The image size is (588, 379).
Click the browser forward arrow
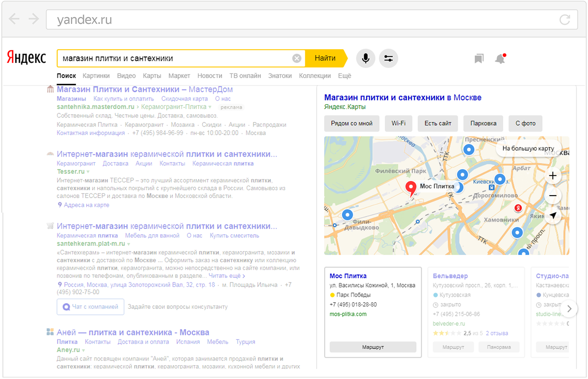pyautogui.click(x=34, y=19)
